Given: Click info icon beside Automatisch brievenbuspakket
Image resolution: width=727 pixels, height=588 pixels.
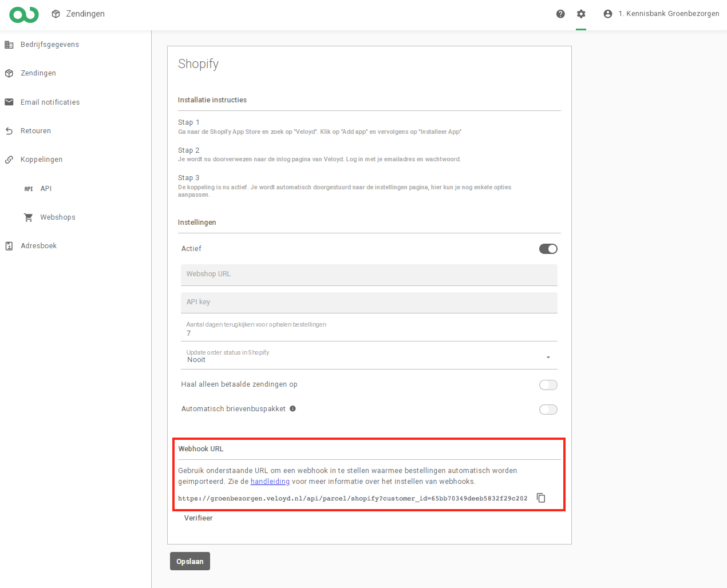Looking at the screenshot, I should tap(293, 409).
